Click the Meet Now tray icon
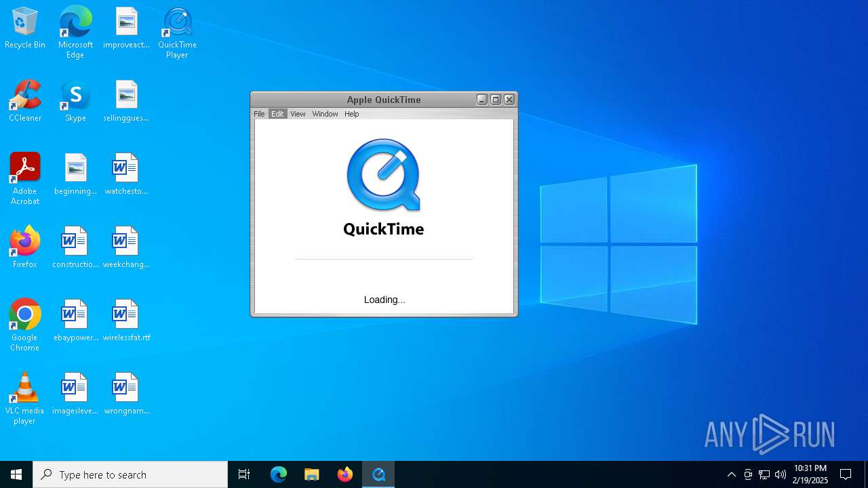Screen dimensions: 868x488 (x=748, y=474)
